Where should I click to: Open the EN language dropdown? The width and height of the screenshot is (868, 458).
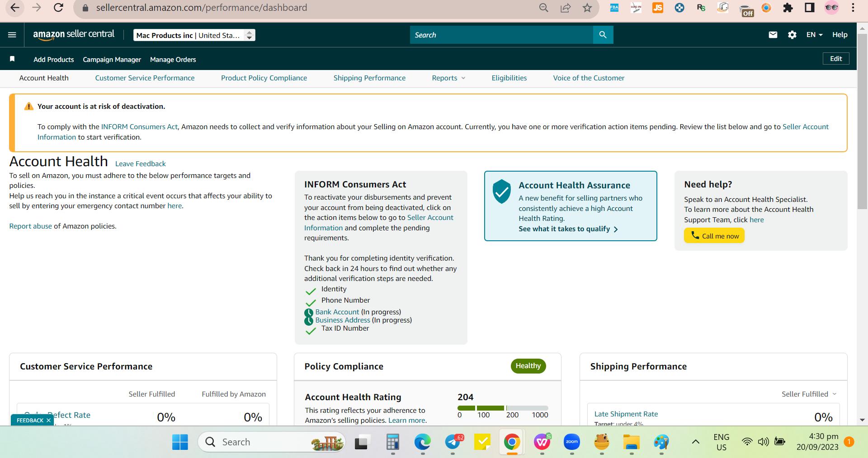[x=814, y=35]
